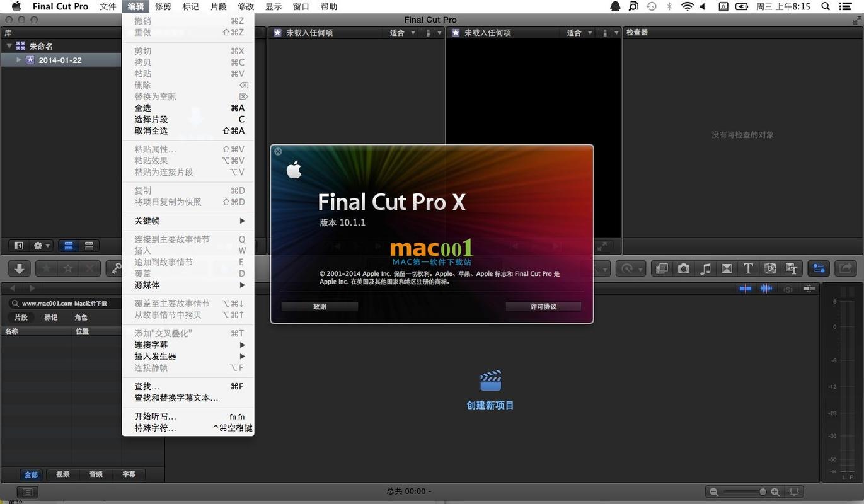Open the Music and Sound browser
864x504 pixels.
coord(706,268)
